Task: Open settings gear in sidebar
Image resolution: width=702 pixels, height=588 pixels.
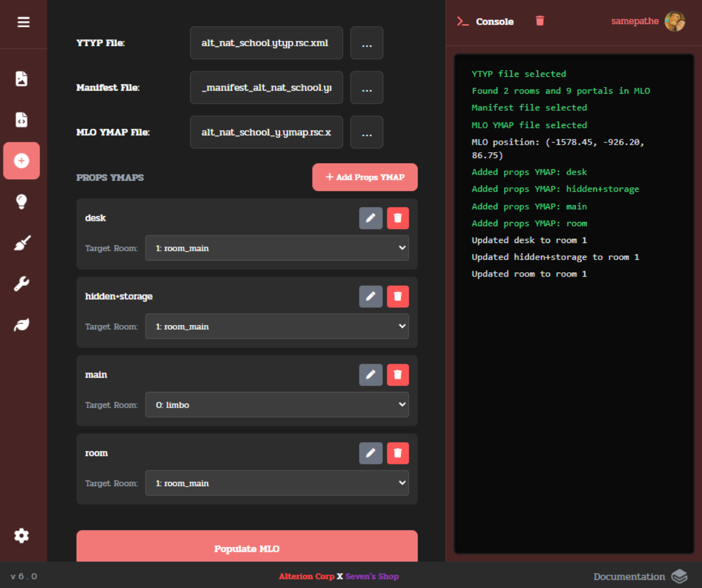Action: [22, 535]
